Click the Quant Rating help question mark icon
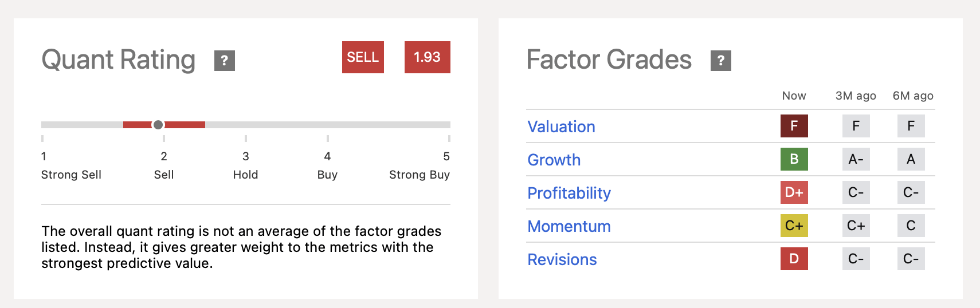 (225, 60)
